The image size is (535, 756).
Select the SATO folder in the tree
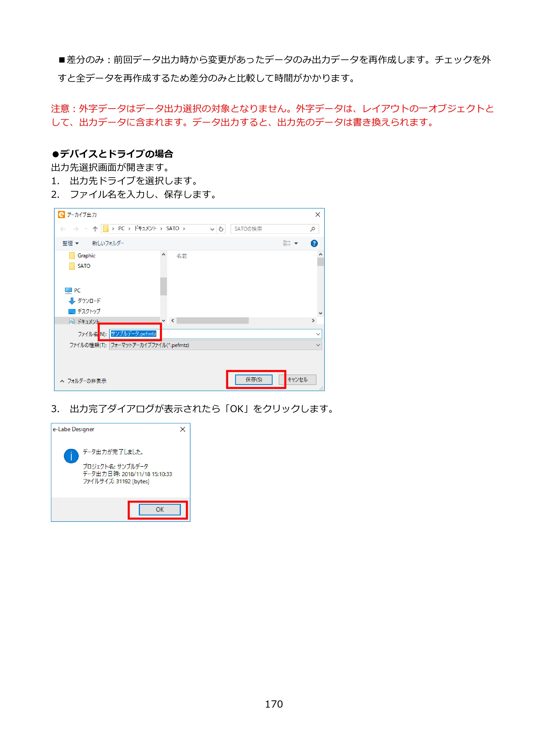80,266
